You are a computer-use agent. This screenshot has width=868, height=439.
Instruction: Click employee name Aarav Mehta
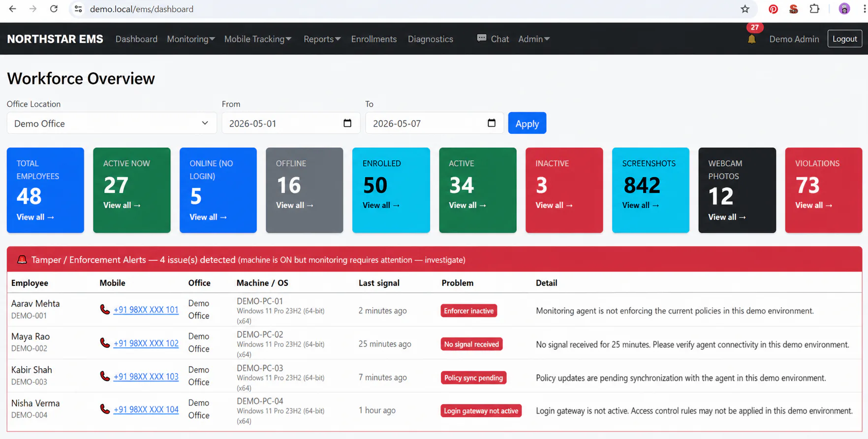coord(35,304)
